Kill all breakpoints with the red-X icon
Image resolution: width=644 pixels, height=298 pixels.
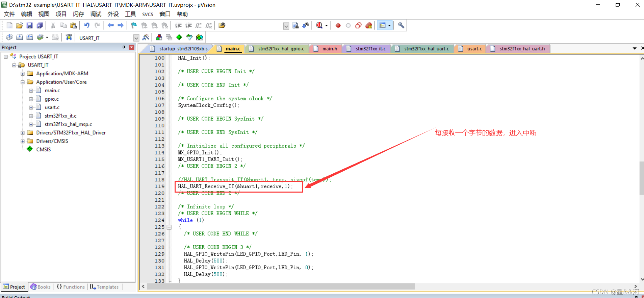click(368, 25)
